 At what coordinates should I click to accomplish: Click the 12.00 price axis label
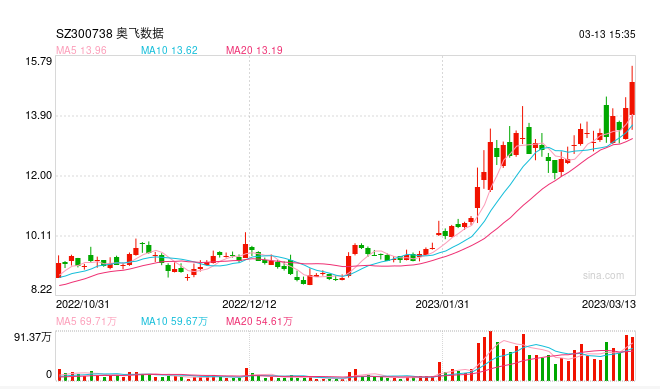pos(39,176)
